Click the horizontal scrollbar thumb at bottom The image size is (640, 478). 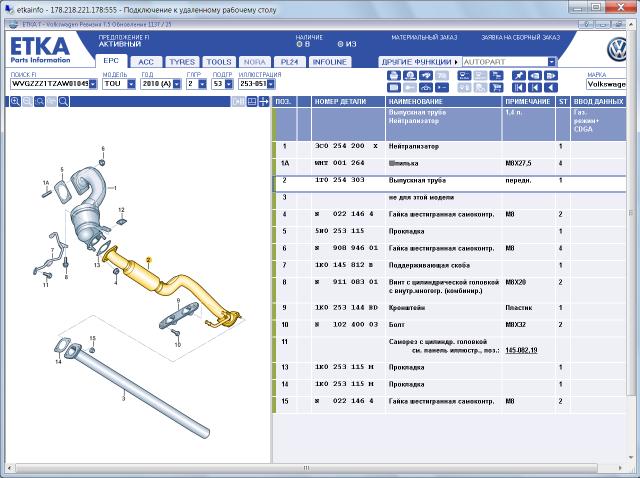click(307, 468)
